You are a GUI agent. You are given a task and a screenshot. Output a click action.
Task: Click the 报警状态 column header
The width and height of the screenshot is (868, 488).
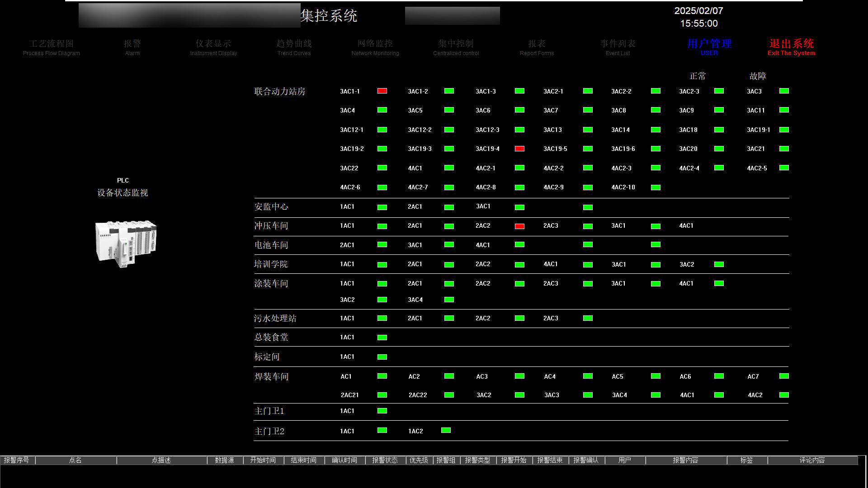[x=385, y=460]
